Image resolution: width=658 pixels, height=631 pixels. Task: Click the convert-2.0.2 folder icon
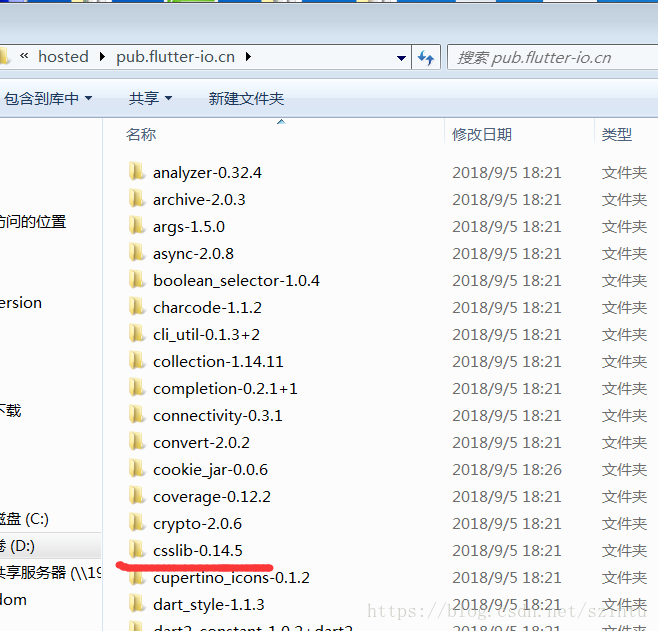pyautogui.click(x=137, y=442)
